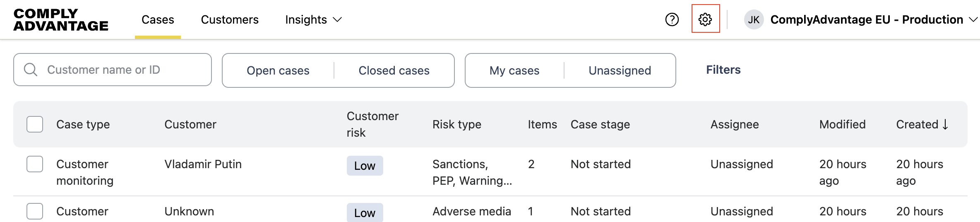980x222 pixels.
Task: Click the Created column sort arrow
Action: coord(945,124)
